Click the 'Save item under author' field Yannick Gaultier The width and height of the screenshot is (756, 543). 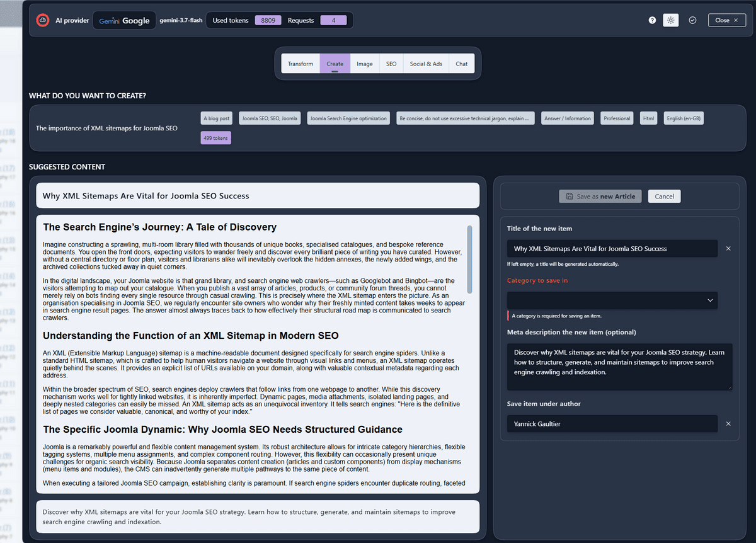(x=612, y=424)
